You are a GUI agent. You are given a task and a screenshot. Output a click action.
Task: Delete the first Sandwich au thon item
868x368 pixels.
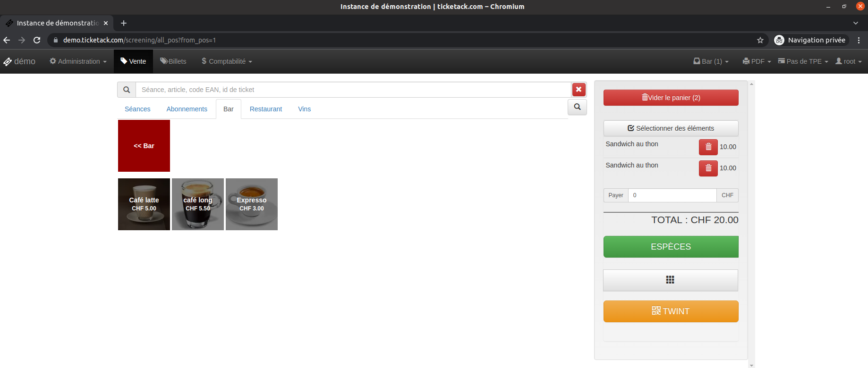708,147
